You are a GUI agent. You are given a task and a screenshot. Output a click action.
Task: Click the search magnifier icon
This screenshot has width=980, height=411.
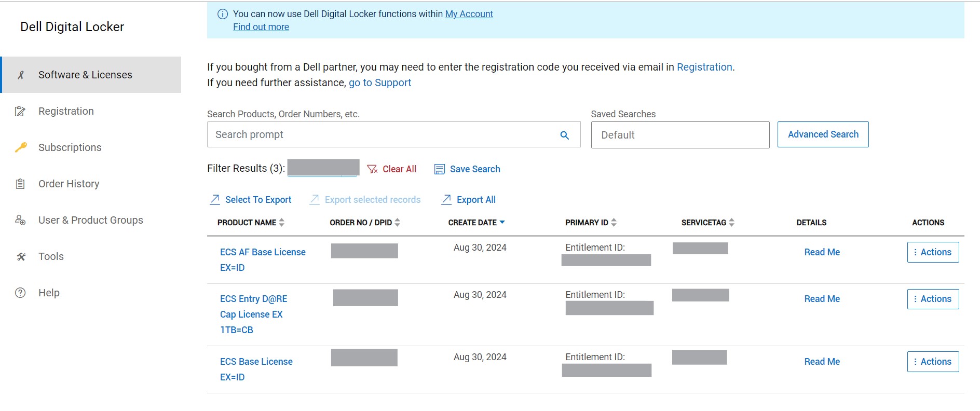(564, 135)
